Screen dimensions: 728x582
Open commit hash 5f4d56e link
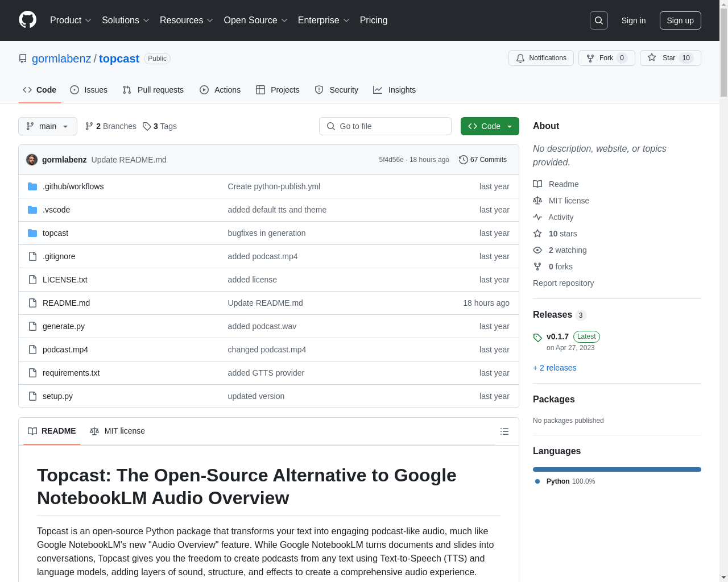[391, 160]
